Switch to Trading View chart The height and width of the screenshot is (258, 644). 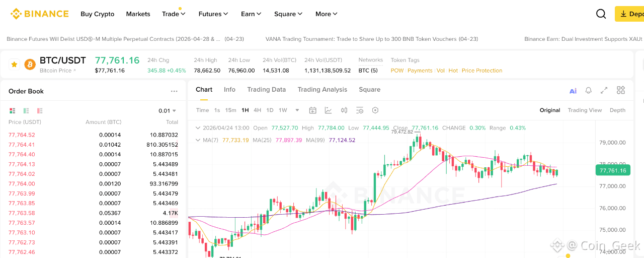585,110
